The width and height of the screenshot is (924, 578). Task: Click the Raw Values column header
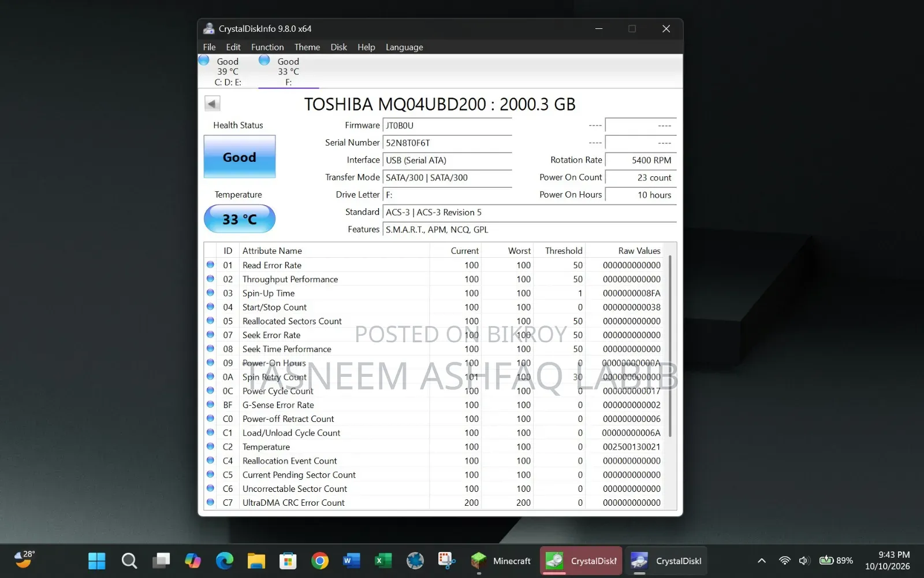625,251
